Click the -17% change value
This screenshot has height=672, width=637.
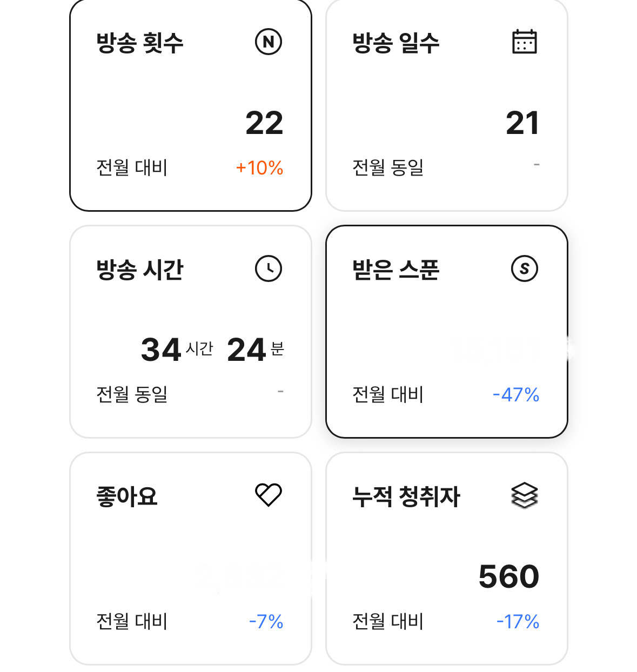click(518, 622)
